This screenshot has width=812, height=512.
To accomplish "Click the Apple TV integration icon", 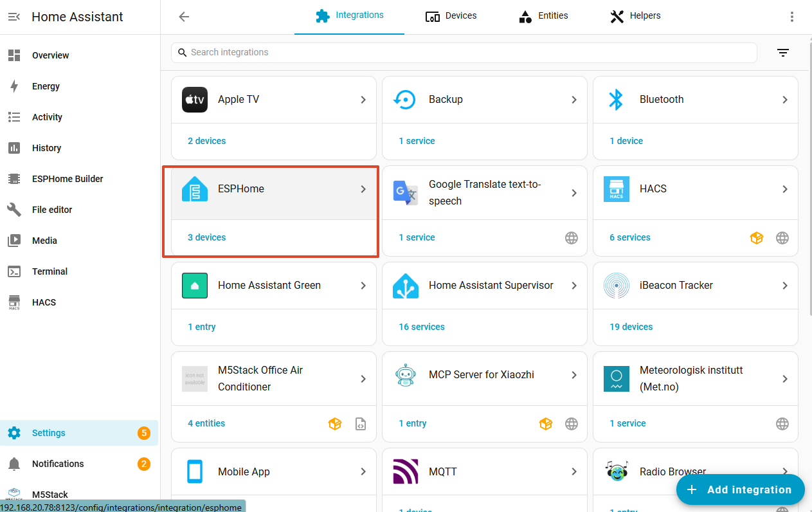I will pyautogui.click(x=194, y=100).
